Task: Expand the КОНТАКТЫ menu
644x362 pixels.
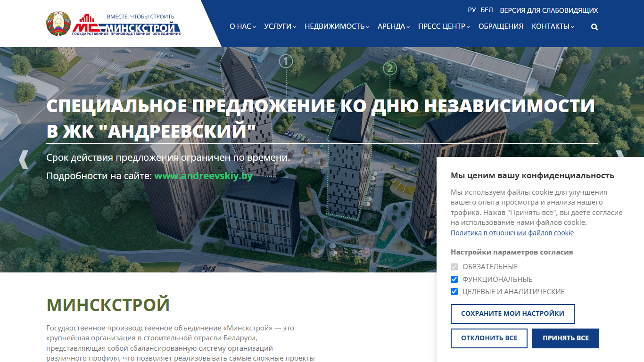Action: pyautogui.click(x=553, y=26)
